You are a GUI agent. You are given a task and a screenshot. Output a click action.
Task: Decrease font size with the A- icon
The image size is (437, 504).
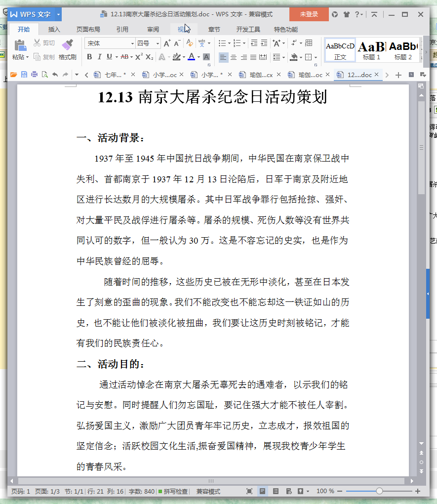click(x=177, y=43)
